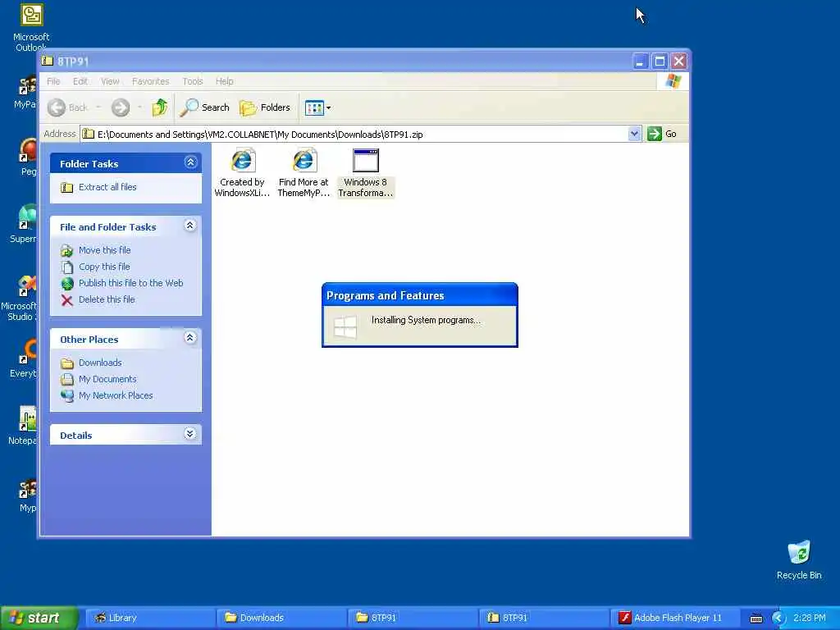Select the Windows 8 Transforma file icon

click(x=366, y=160)
